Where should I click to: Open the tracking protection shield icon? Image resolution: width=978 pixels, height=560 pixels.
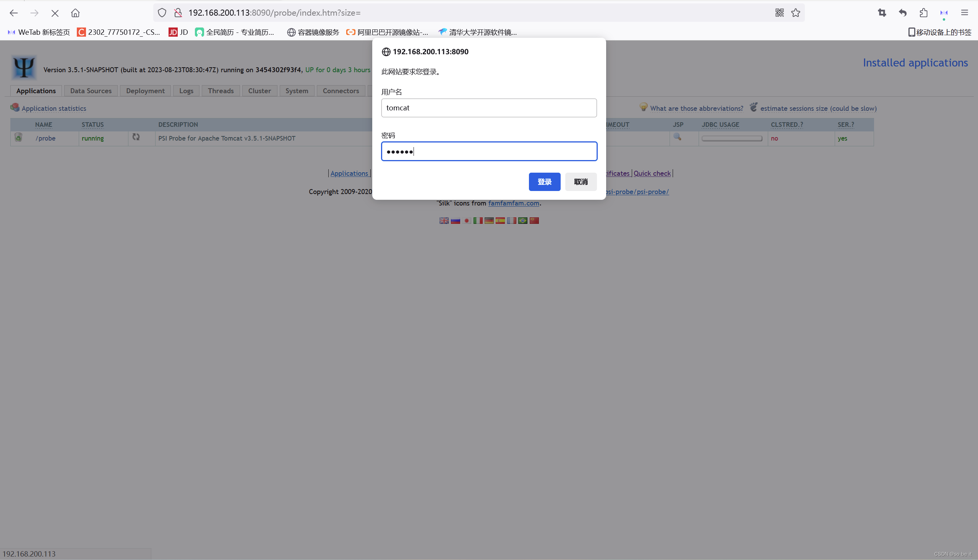162,13
